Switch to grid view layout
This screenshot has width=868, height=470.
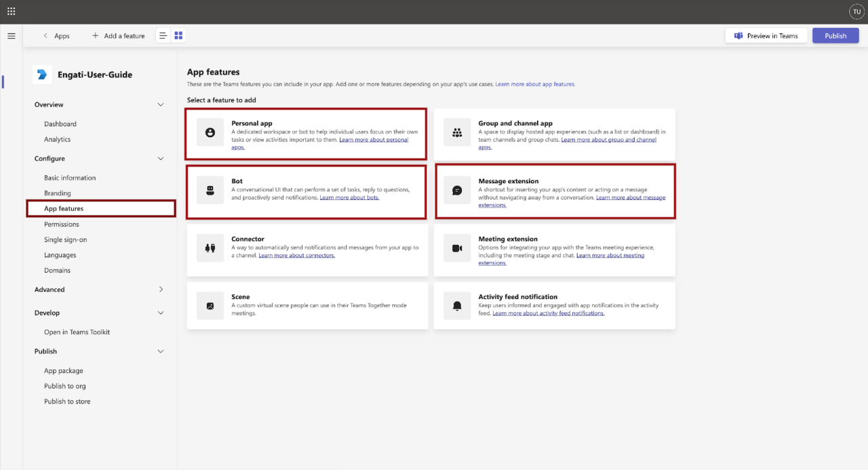point(178,36)
